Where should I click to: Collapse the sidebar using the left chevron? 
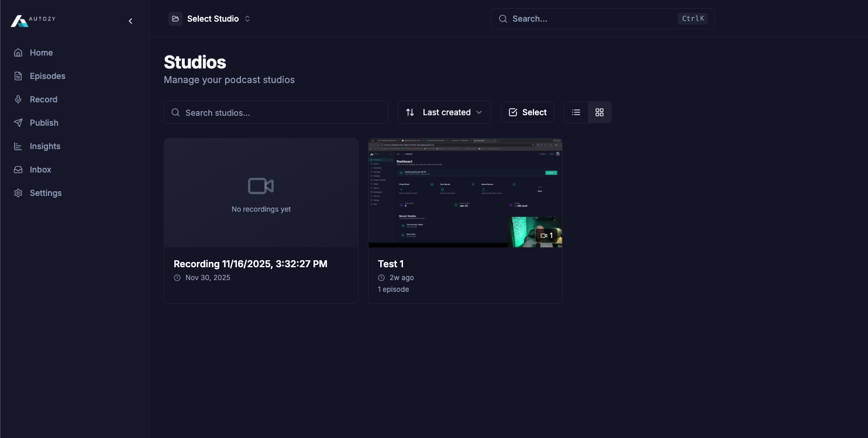point(130,20)
